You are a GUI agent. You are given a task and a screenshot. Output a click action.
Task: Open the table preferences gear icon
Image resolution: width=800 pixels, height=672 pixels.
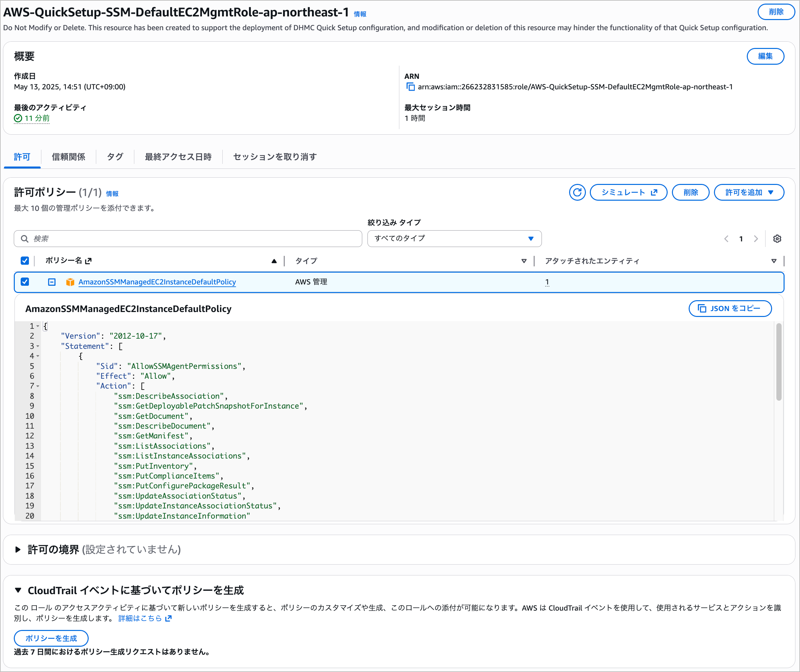click(x=777, y=239)
